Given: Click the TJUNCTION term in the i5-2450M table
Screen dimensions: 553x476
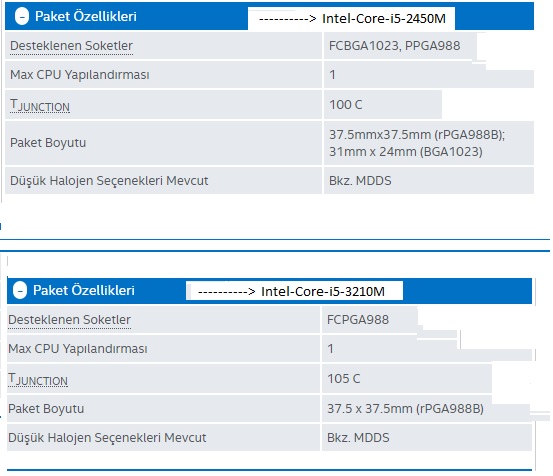Looking at the screenshot, I should click(40, 105).
